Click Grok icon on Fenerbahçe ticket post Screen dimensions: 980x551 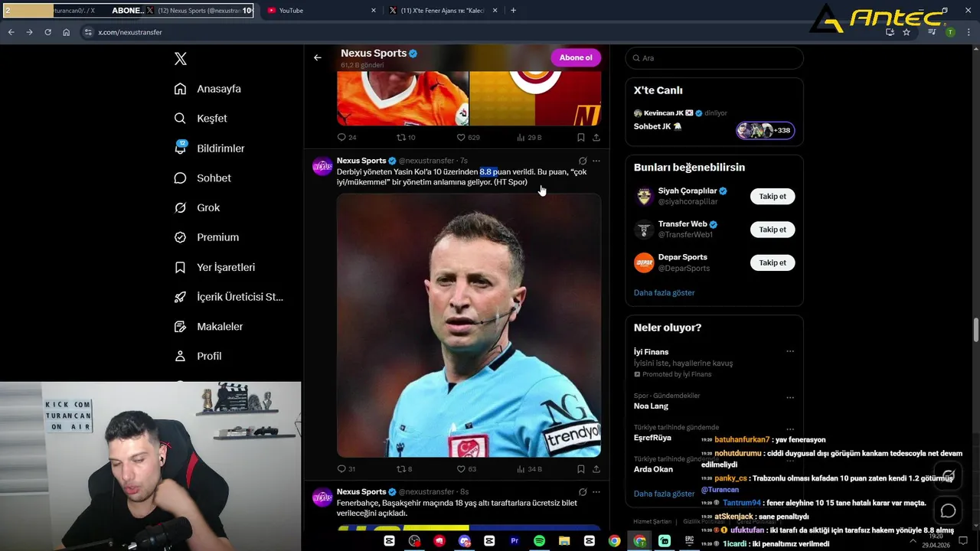[583, 492]
